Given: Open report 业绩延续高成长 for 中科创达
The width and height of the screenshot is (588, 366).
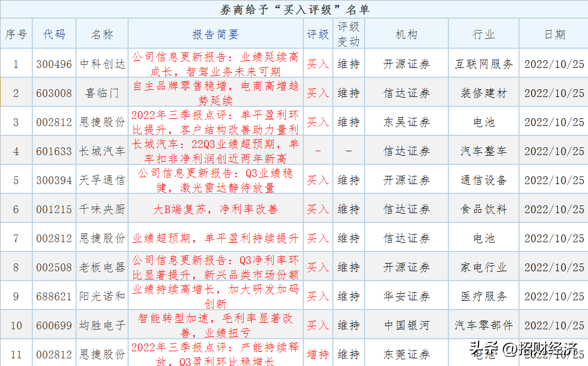Looking at the screenshot, I should click(216, 64).
